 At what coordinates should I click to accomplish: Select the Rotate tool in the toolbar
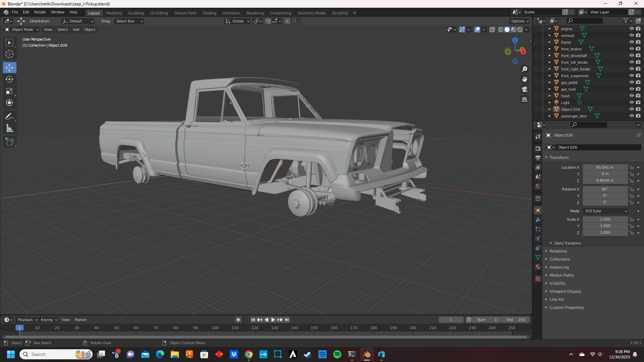(9, 80)
